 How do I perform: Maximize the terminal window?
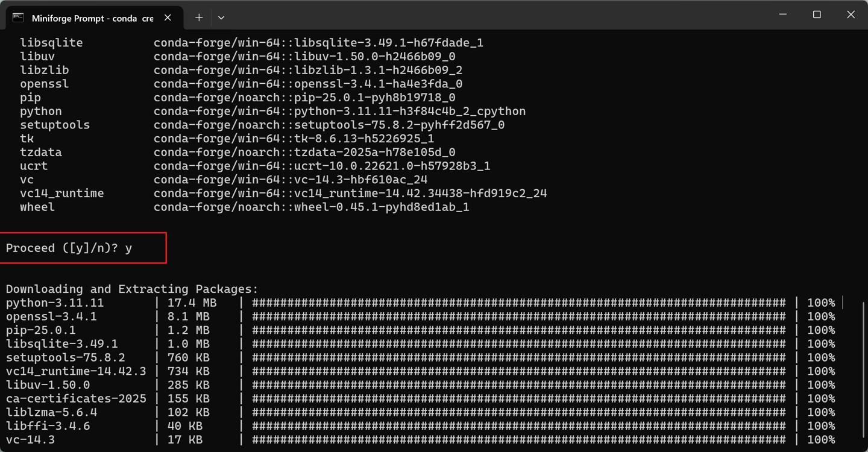click(x=817, y=15)
